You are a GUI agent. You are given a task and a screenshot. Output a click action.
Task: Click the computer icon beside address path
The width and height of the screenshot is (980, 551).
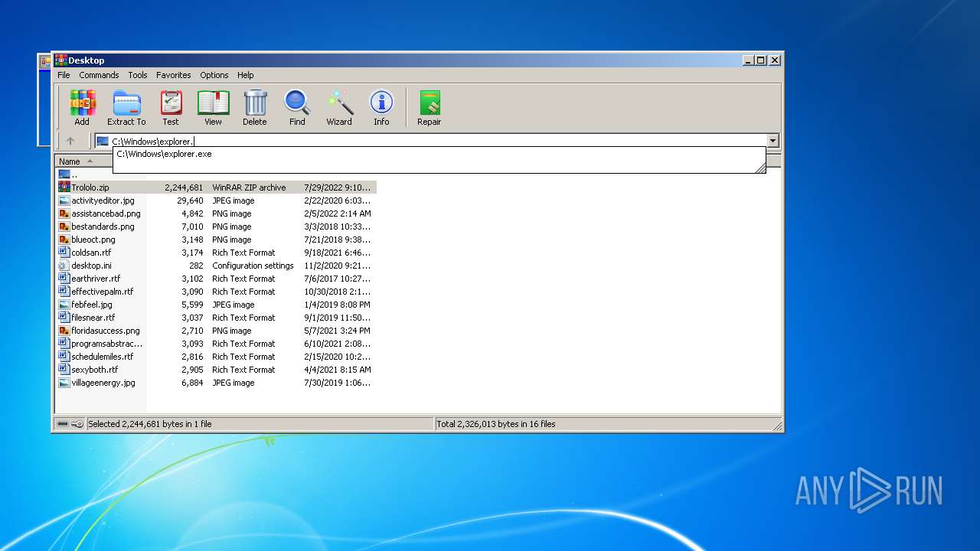(x=103, y=141)
